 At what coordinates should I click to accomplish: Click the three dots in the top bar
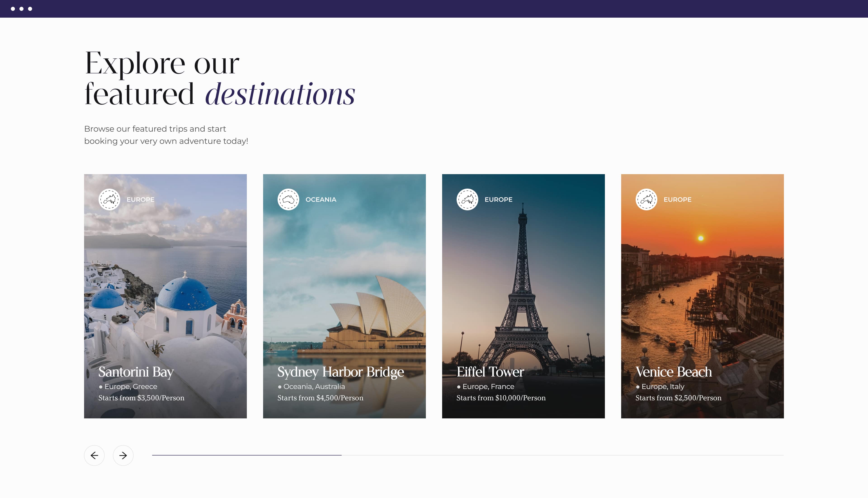click(21, 9)
